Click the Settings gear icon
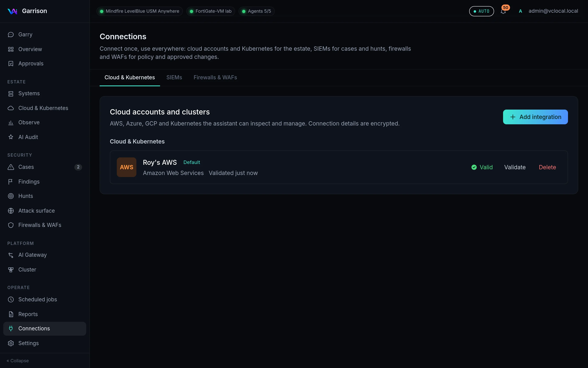The width and height of the screenshot is (588, 368). [11, 343]
